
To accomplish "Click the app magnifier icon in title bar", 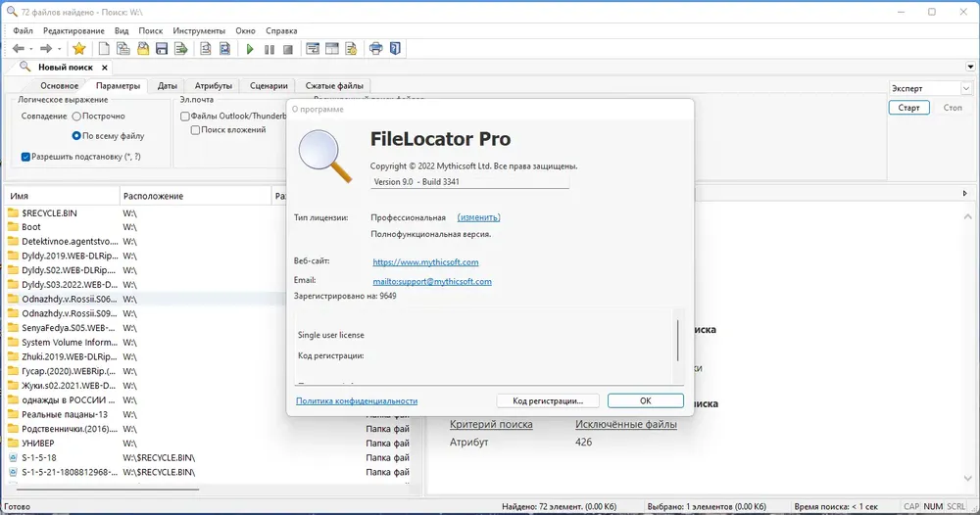I will [11, 11].
